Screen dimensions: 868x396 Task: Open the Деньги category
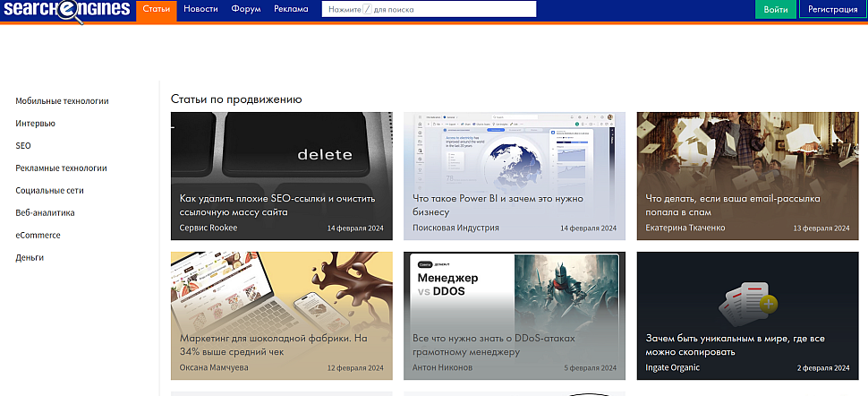click(30, 257)
